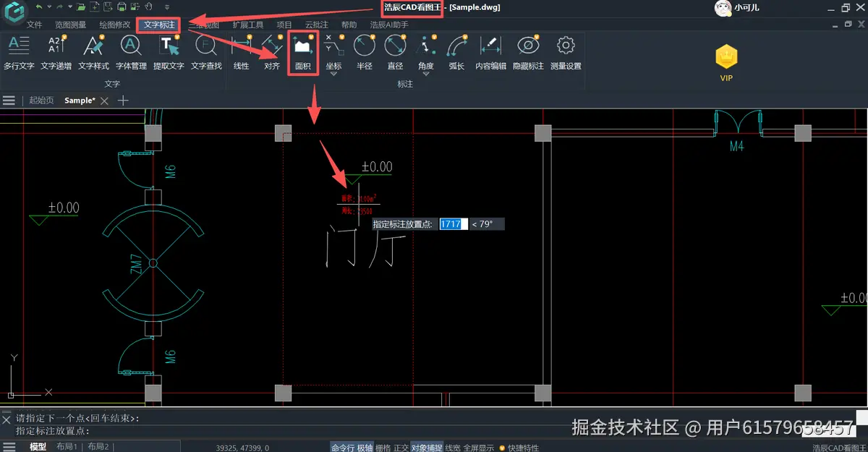868x452 pixels.
Task: Expand the quick access toolbar customize arrow
Action: pos(167,8)
